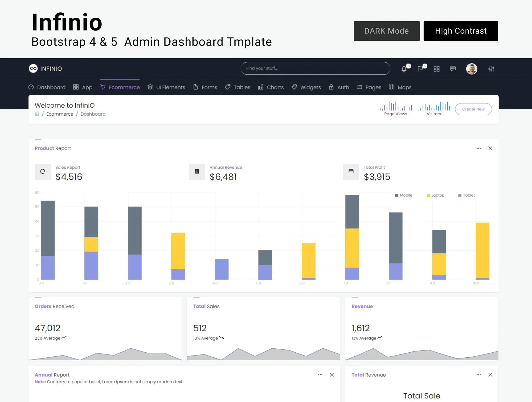Screen dimensions: 532x402
Task: Select the Ecommerce menu item
Action: pyautogui.click(x=120, y=87)
